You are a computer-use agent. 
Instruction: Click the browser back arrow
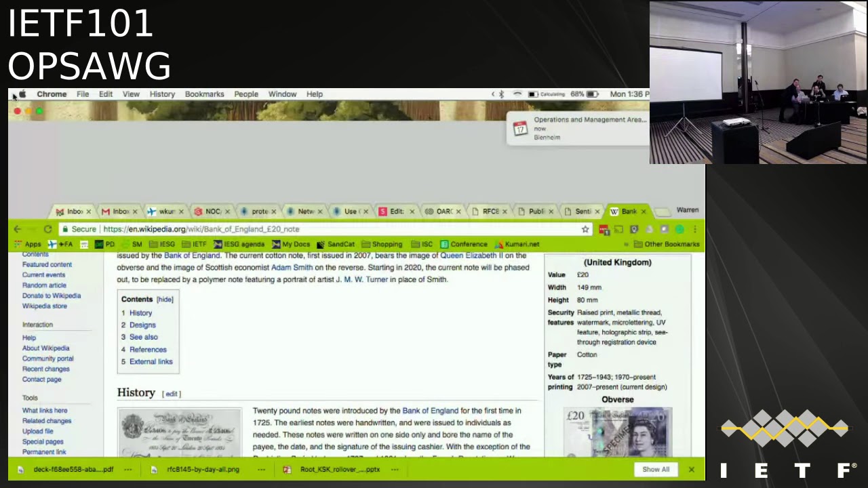point(18,229)
